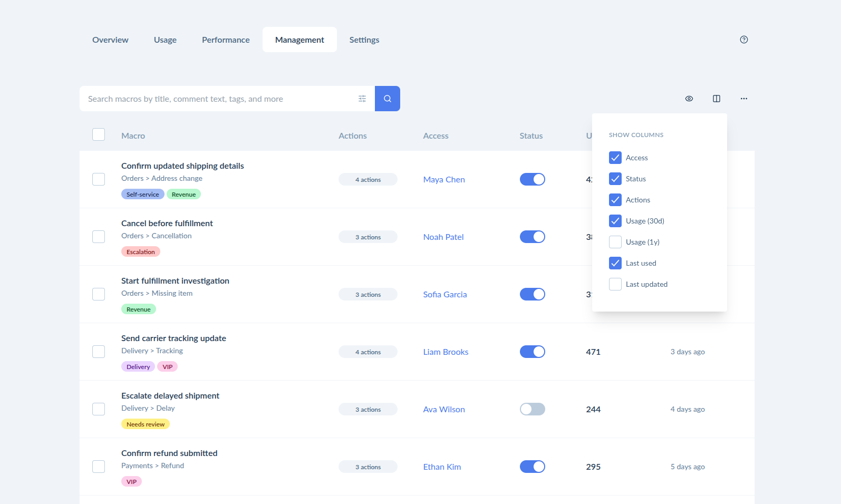Enable the Usage (1y) column
Screen dimensions: 841x504
(x=615, y=242)
